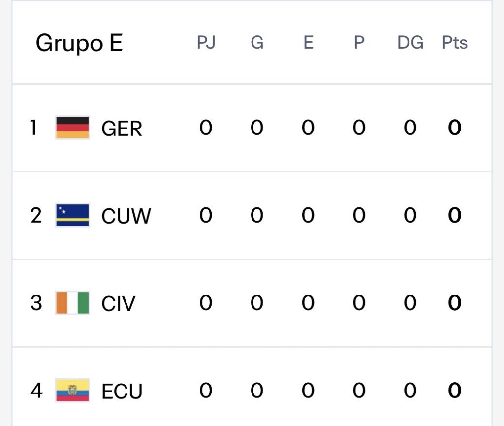Click the DG column header

point(410,43)
